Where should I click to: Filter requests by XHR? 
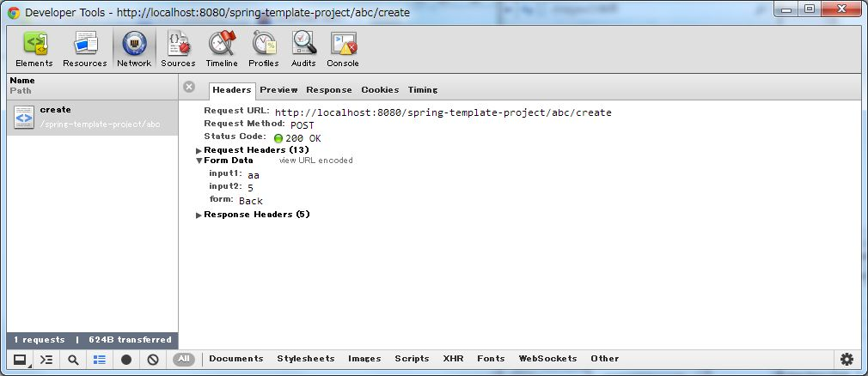[x=453, y=359]
